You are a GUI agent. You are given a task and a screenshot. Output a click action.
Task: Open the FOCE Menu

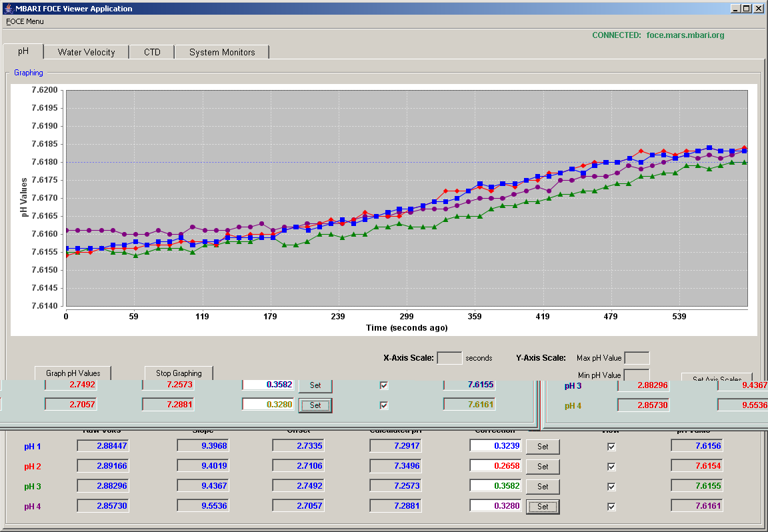[x=25, y=21]
